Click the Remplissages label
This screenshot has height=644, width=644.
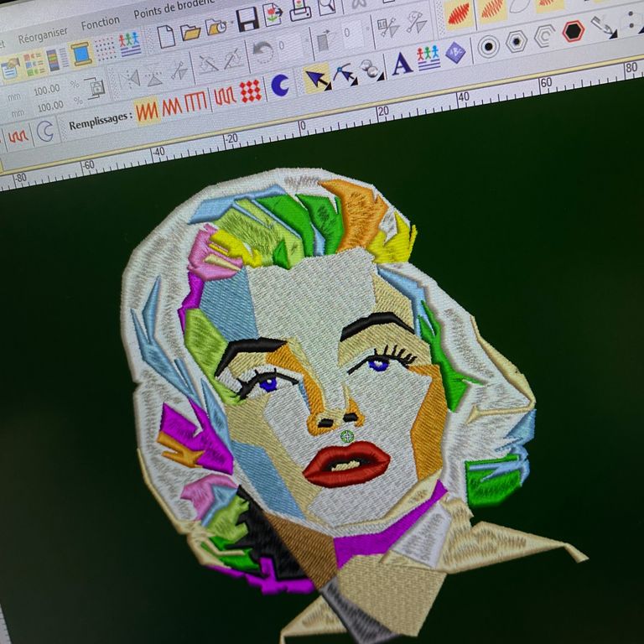[x=101, y=121]
